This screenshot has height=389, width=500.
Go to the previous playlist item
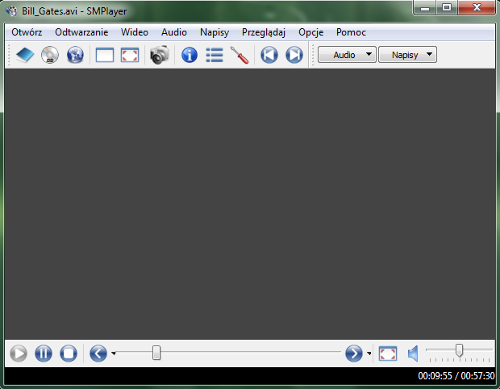point(269,55)
